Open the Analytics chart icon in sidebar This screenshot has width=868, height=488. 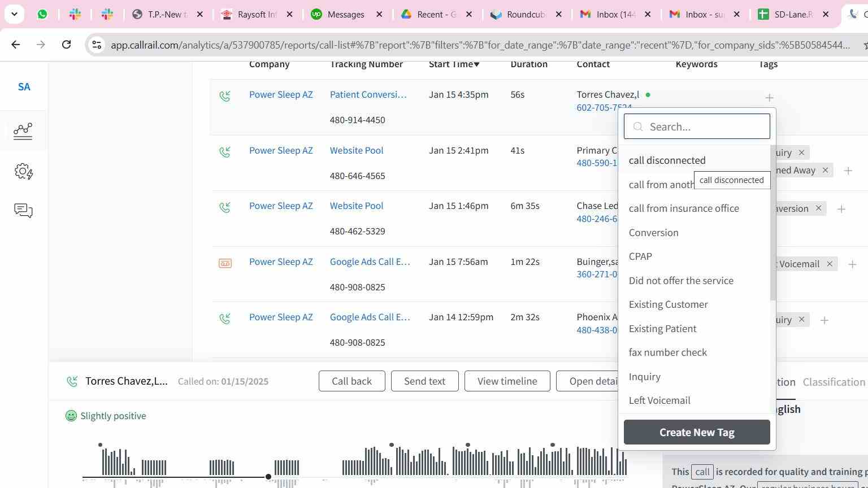[23, 131]
